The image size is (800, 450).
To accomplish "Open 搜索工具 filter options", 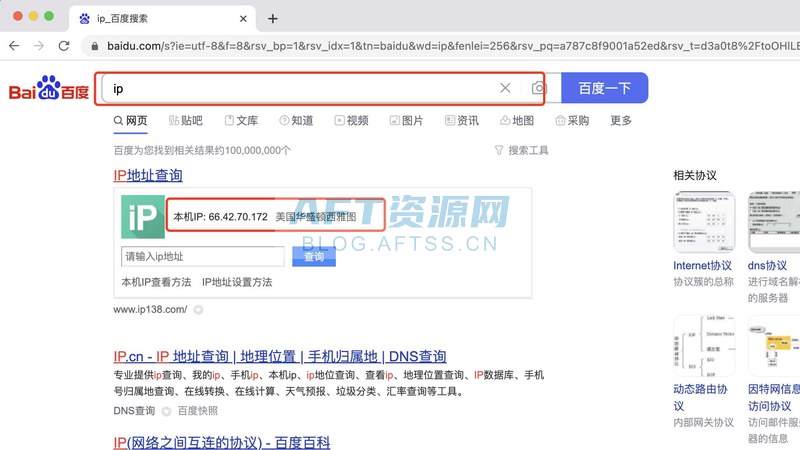I will tap(521, 150).
